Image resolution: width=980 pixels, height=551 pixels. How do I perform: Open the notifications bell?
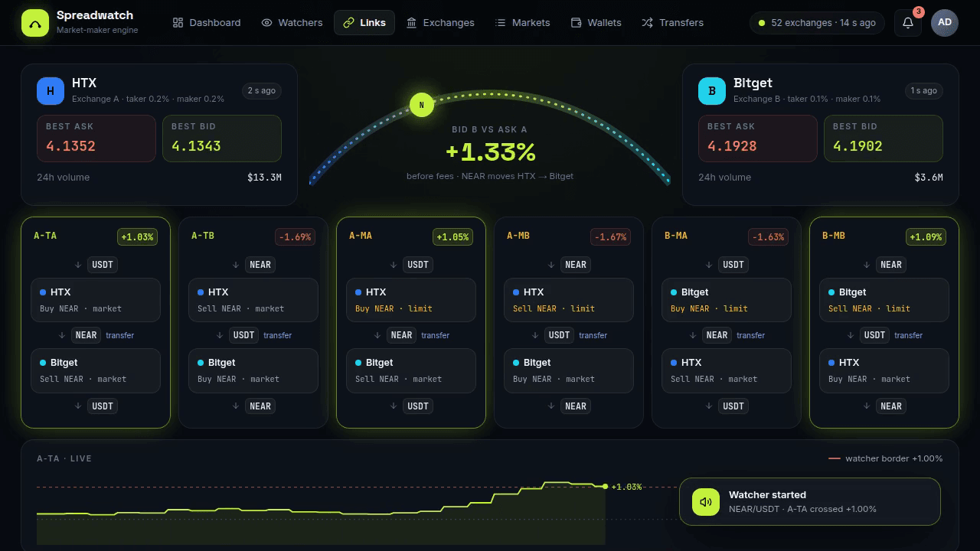point(908,23)
